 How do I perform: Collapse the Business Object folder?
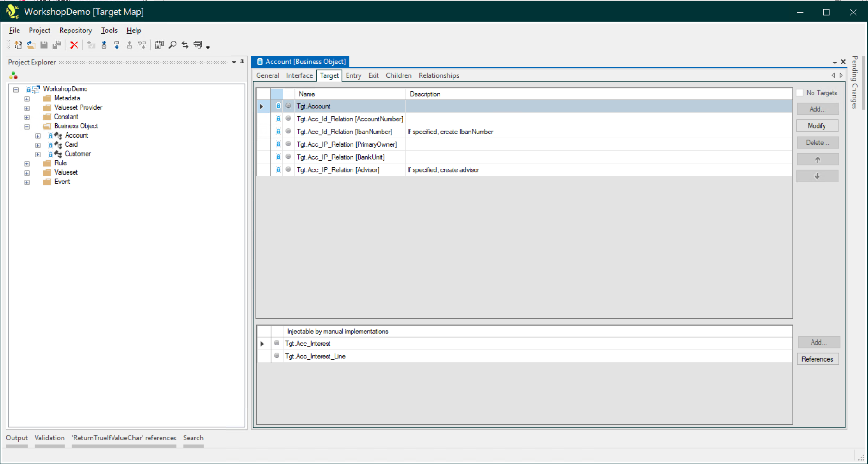coord(27,126)
